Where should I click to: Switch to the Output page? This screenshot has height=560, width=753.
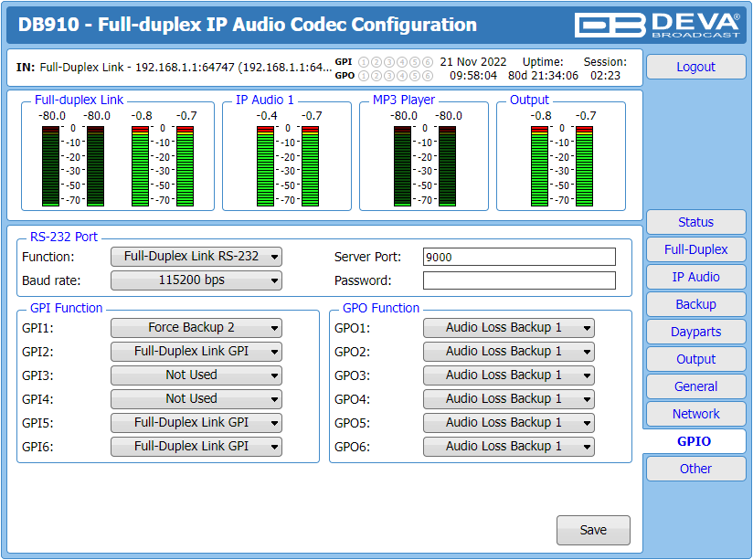[x=695, y=359]
